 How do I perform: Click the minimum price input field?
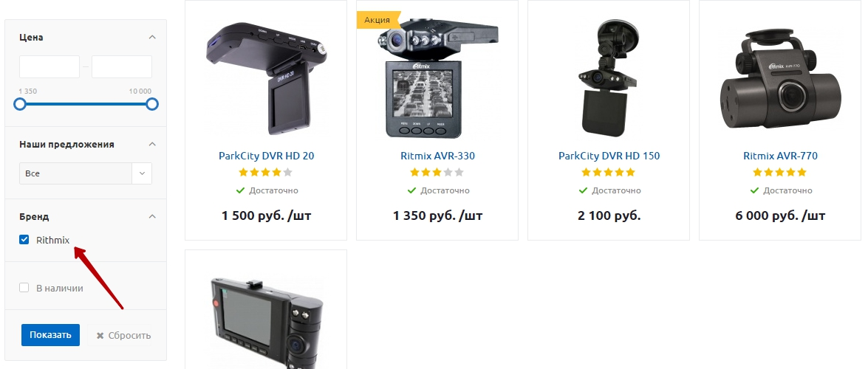49,66
